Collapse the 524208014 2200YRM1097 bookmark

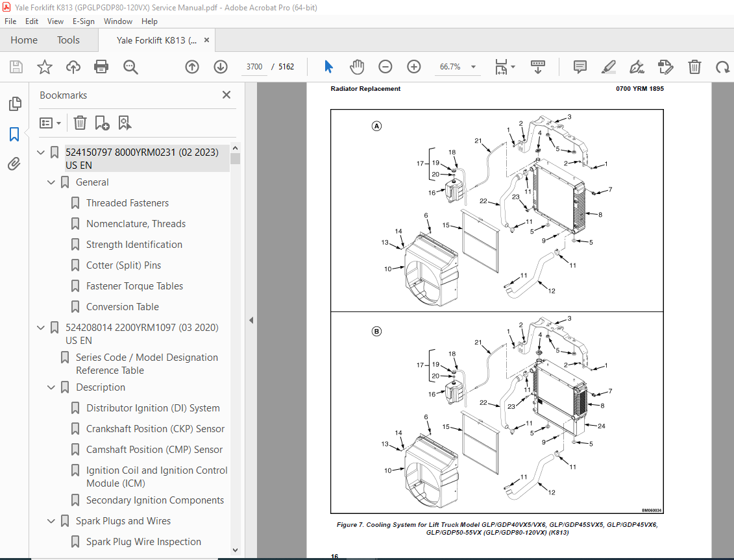click(x=41, y=327)
